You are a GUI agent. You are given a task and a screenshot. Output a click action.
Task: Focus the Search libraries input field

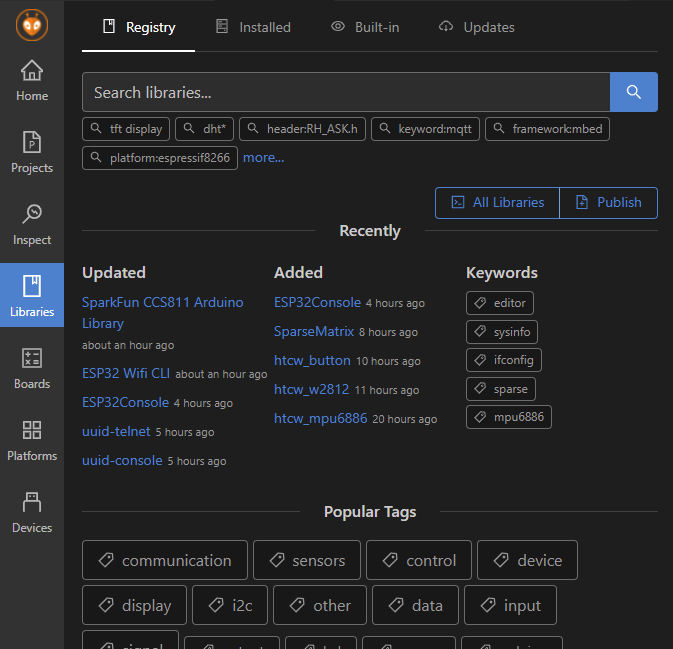click(x=346, y=92)
